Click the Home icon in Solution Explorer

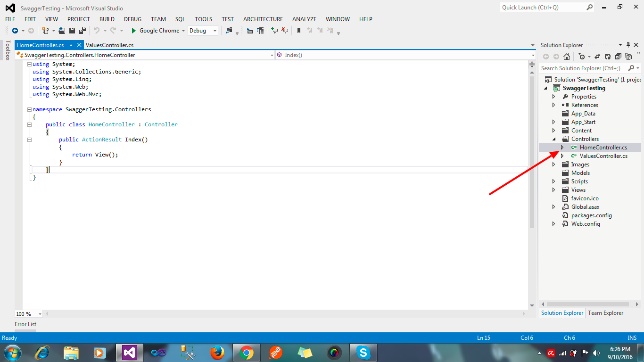(x=567, y=57)
